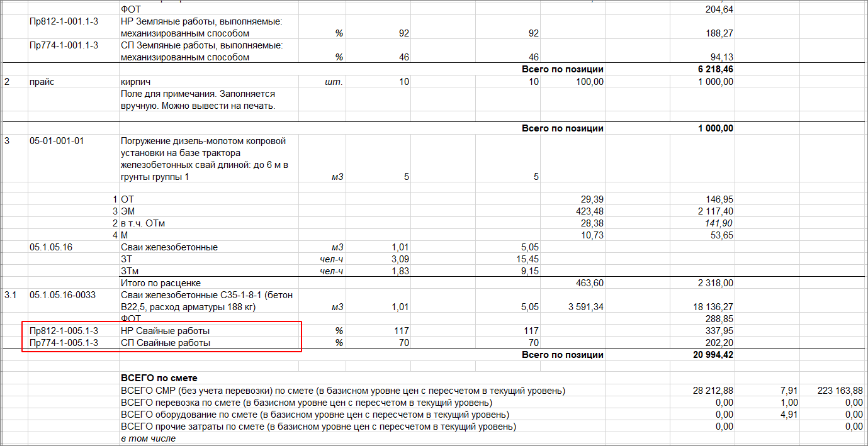Select the cell 'СП Свайные работы'
Image resolution: width=868 pixels, height=446 pixels.
pyautogui.click(x=165, y=343)
